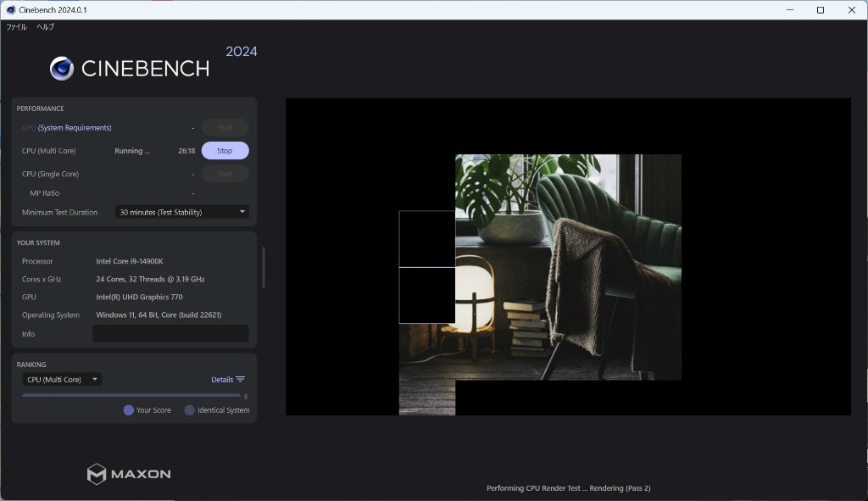Open the ファイル (File) menu

pos(16,27)
